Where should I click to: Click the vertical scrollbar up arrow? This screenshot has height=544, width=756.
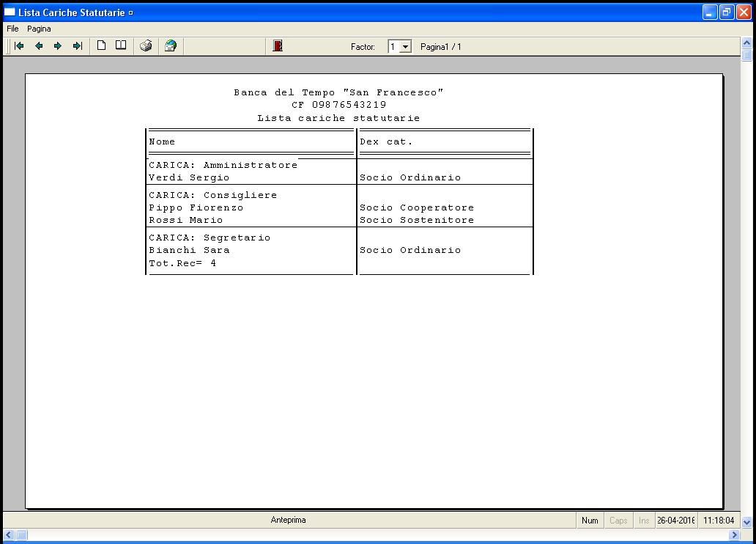[746, 43]
